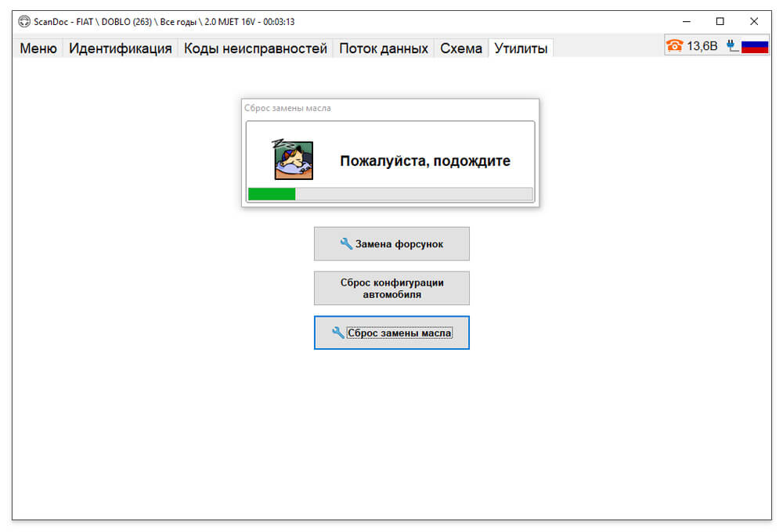
Task: Click the orange telephone support icon
Action: (675, 46)
